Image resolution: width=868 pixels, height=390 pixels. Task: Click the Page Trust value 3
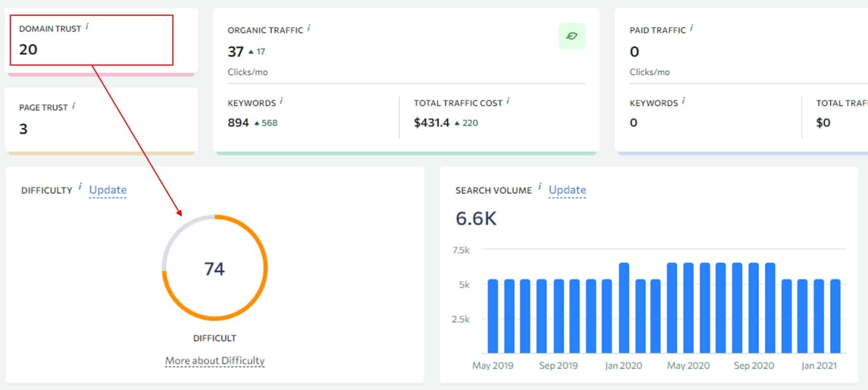tap(23, 129)
